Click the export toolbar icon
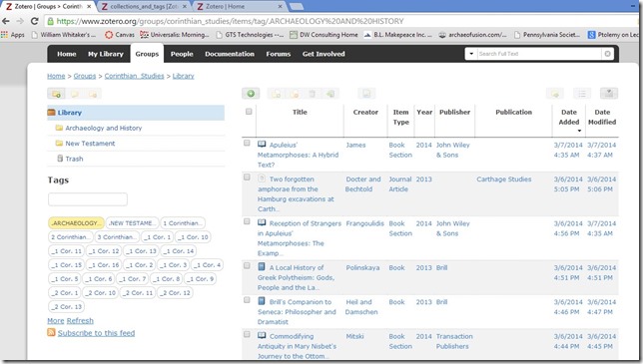643x364 pixels. tap(555, 94)
